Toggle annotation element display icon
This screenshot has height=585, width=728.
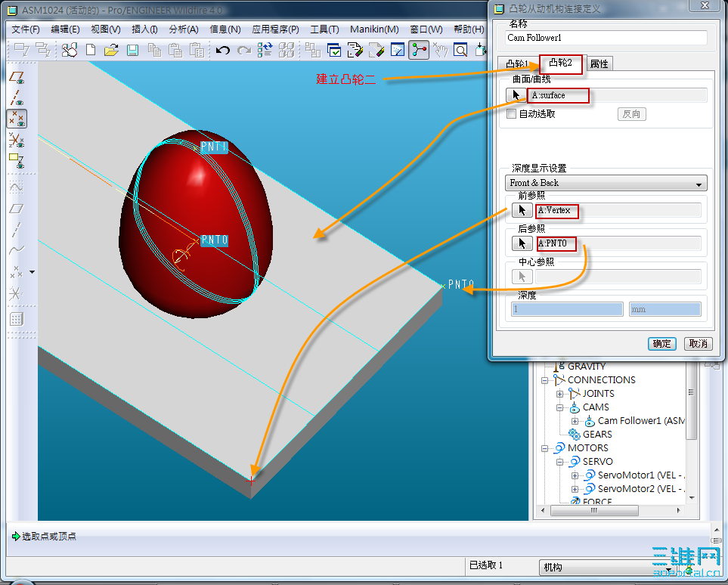(17, 160)
